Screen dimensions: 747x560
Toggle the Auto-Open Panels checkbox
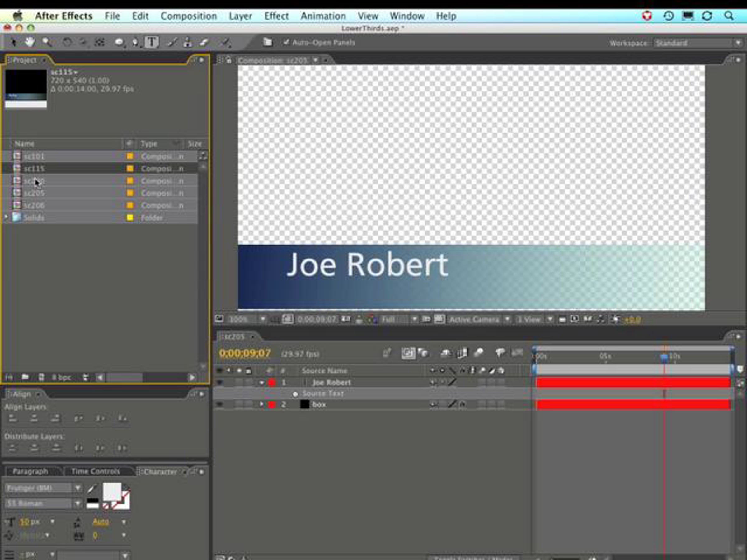(x=286, y=42)
